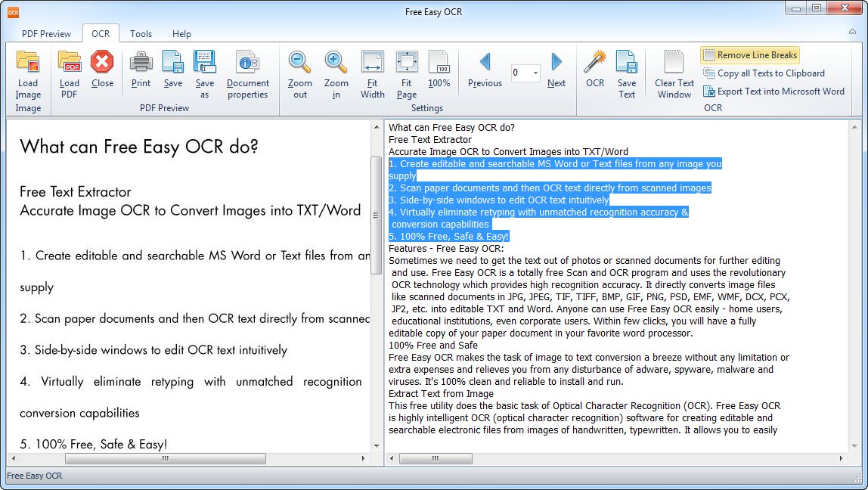The image size is (868, 490).
Task: Click the preview pane scroll right arrow
Action: pyautogui.click(x=364, y=458)
